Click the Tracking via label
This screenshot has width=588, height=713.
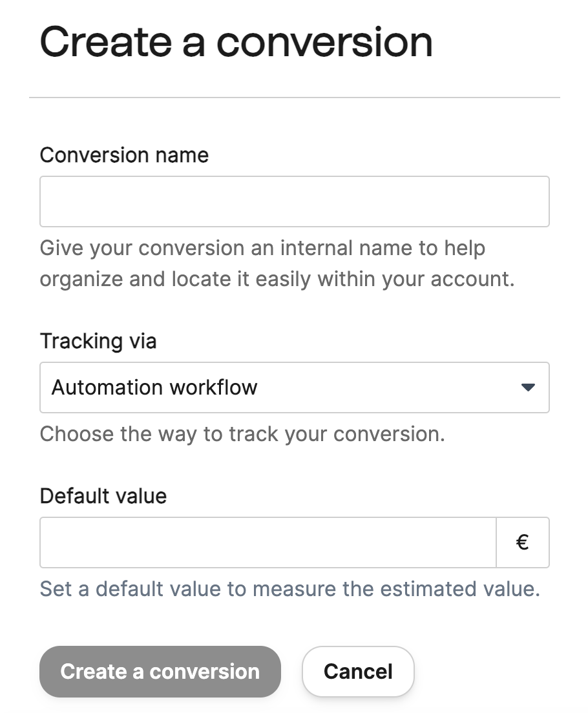[98, 341]
